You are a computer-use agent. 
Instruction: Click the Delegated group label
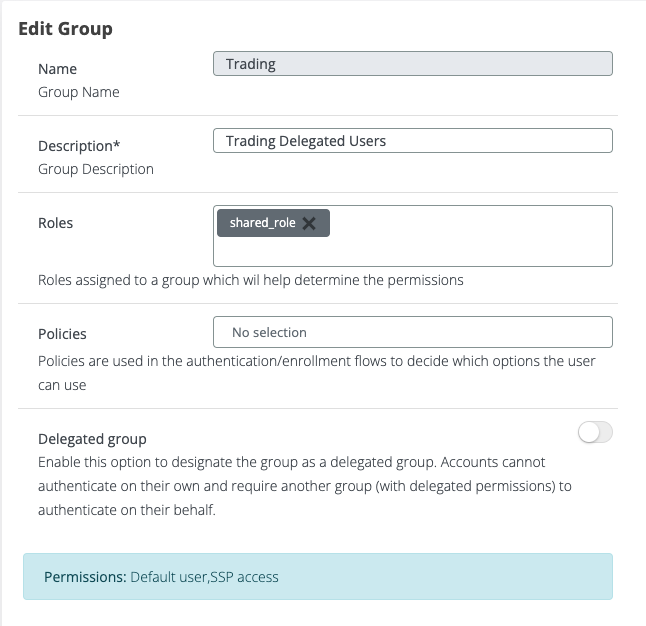(x=92, y=439)
